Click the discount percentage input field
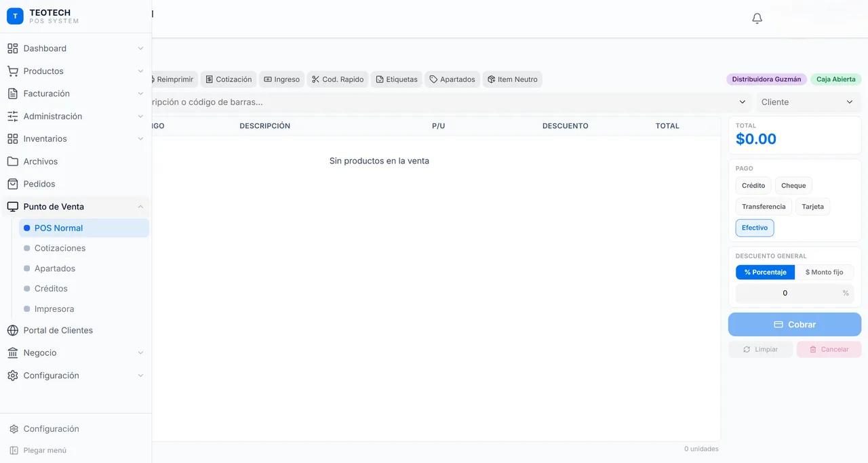The height and width of the screenshot is (463, 868). [x=785, y=293]
